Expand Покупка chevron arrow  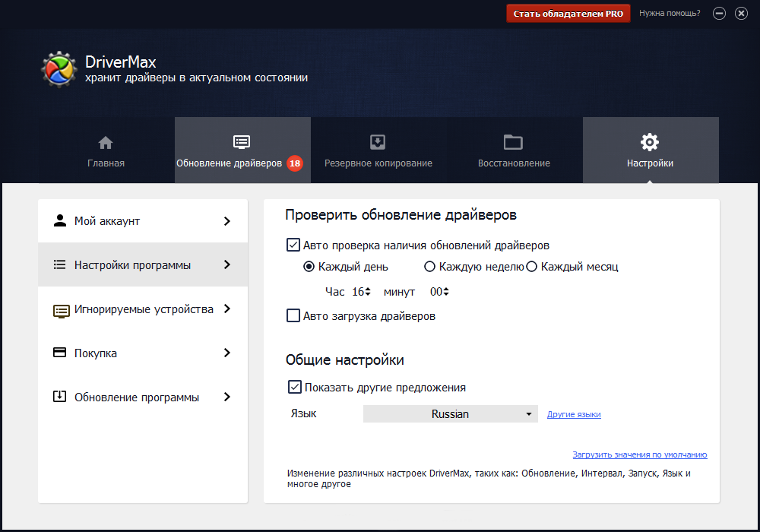226,353
